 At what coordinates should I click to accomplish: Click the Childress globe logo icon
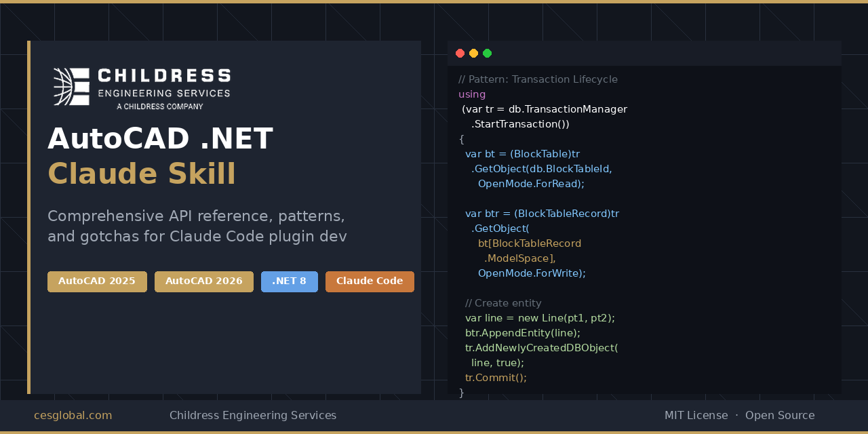[71, 86]
